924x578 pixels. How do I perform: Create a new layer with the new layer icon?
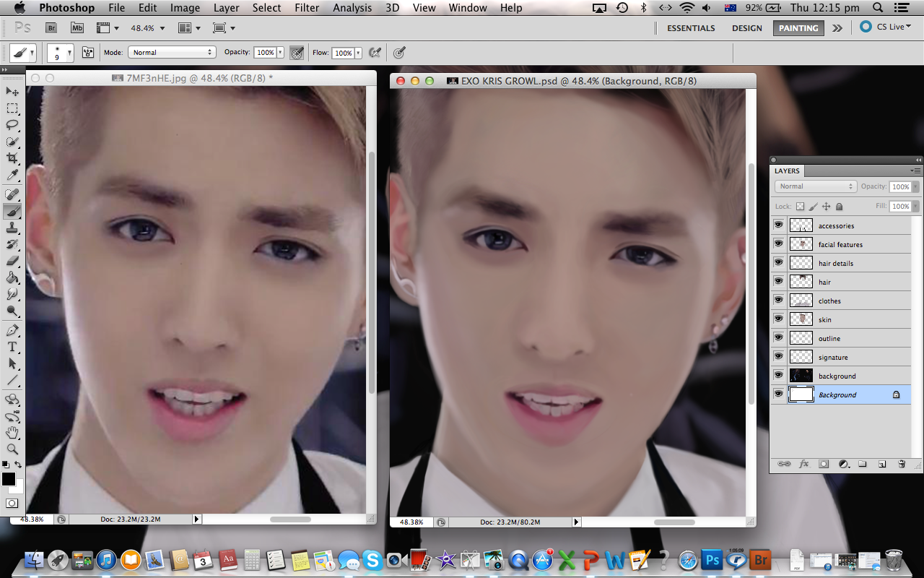point(882,464)
